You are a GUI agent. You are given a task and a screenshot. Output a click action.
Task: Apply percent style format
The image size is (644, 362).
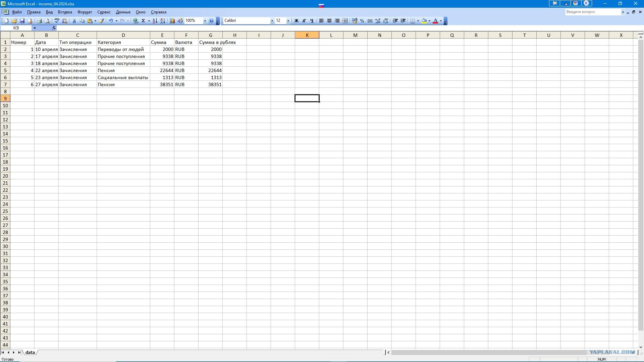(362, 21)
